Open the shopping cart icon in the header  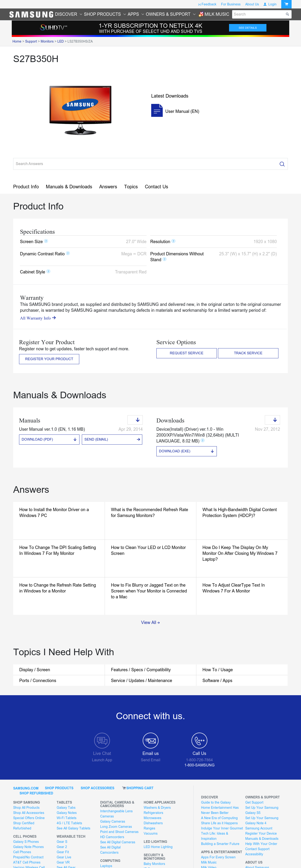click(x=286, y=4)
